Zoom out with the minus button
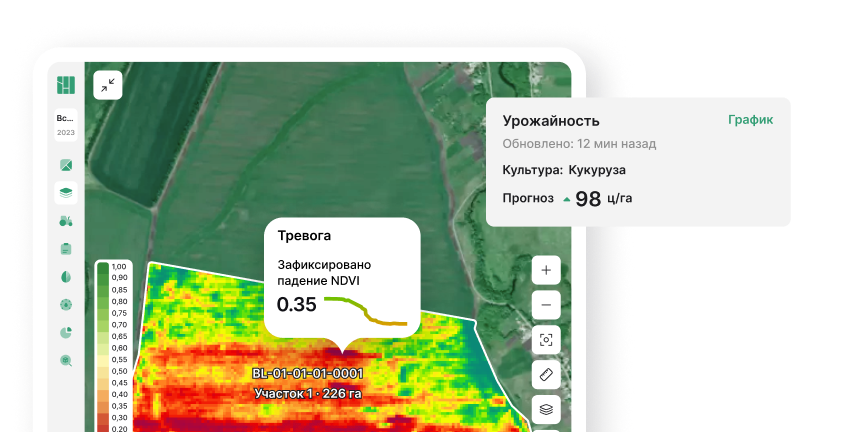This screenshot has width=850, height=432. point(546,304)
